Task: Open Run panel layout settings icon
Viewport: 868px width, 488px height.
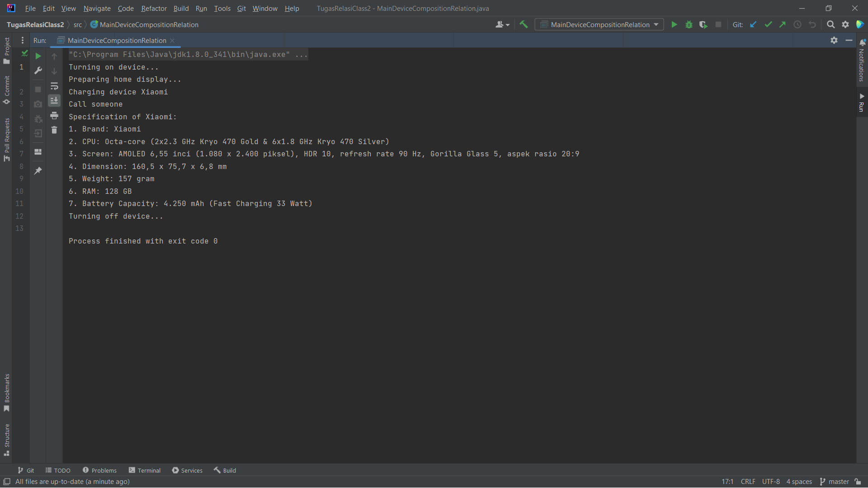Action: pyautogui.click(x=38, y=152)
